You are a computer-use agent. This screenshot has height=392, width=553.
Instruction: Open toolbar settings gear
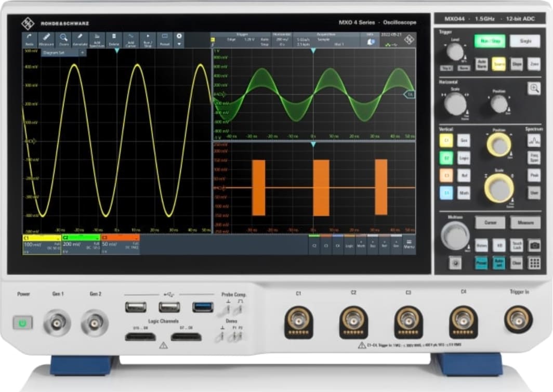[179, 36]
